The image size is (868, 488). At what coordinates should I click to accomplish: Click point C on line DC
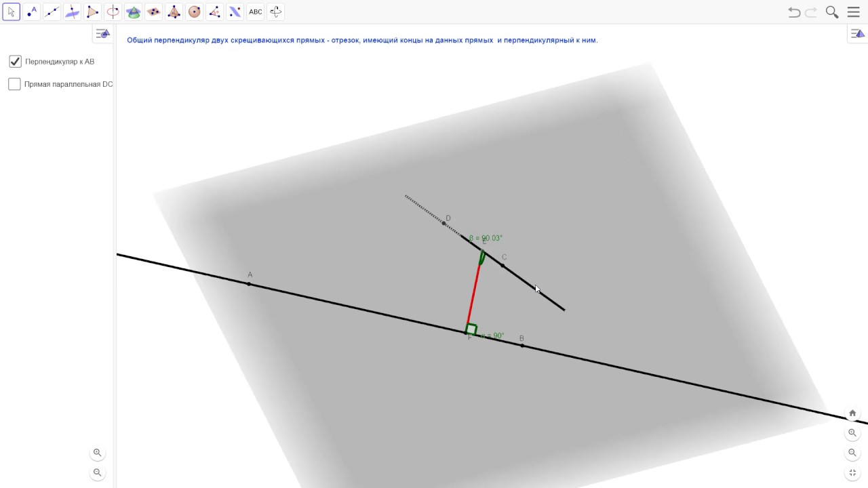[x=502, y=266]
